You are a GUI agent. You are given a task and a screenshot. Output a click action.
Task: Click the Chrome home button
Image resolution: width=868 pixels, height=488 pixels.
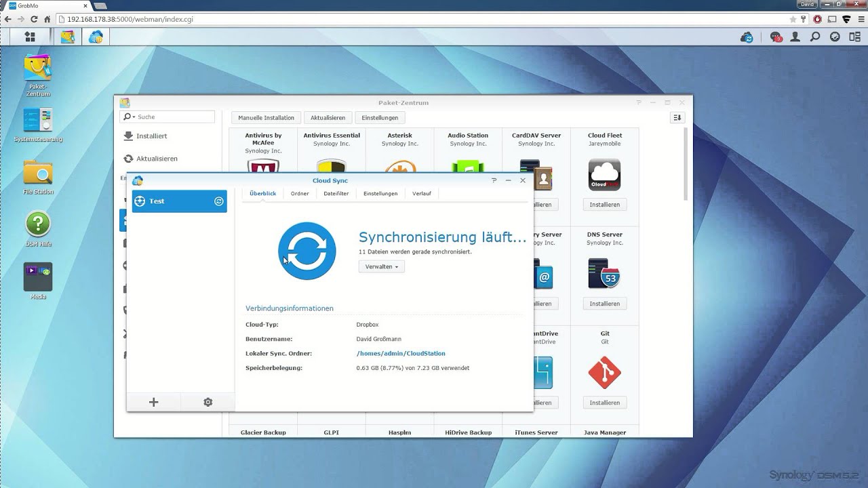[x=47, y=20]
